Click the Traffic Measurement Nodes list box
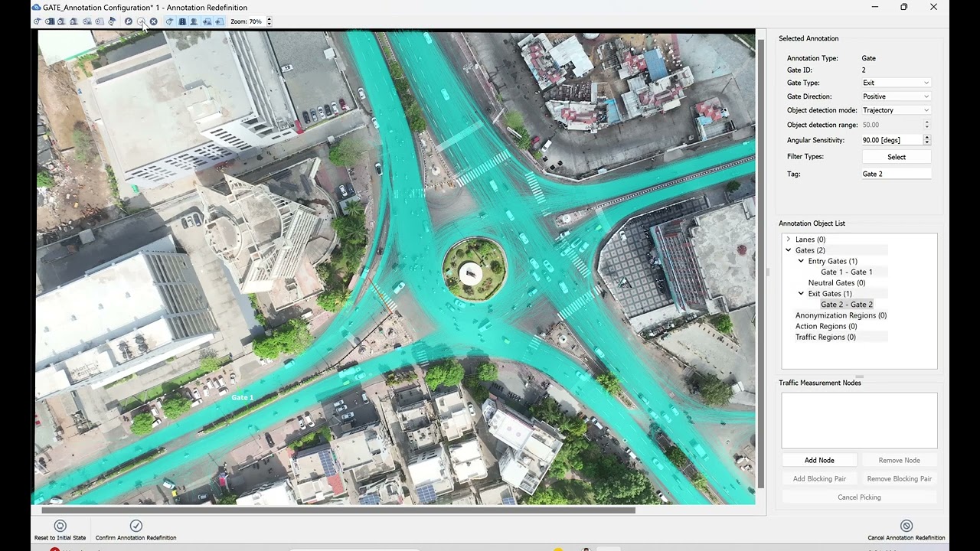The image size is (980, 551). point(859,420)
